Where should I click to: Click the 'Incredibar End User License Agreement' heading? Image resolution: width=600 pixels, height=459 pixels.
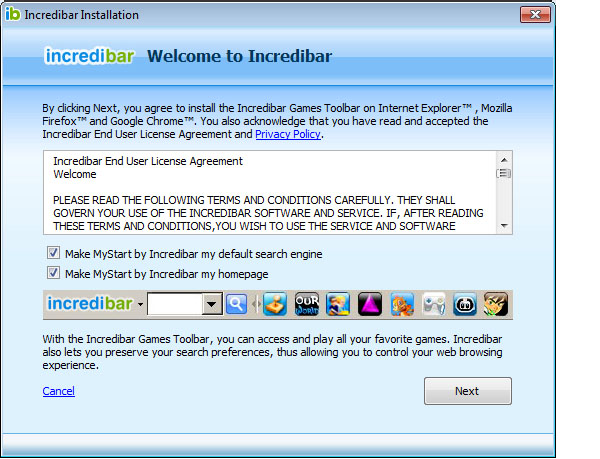tap(148, 161)
